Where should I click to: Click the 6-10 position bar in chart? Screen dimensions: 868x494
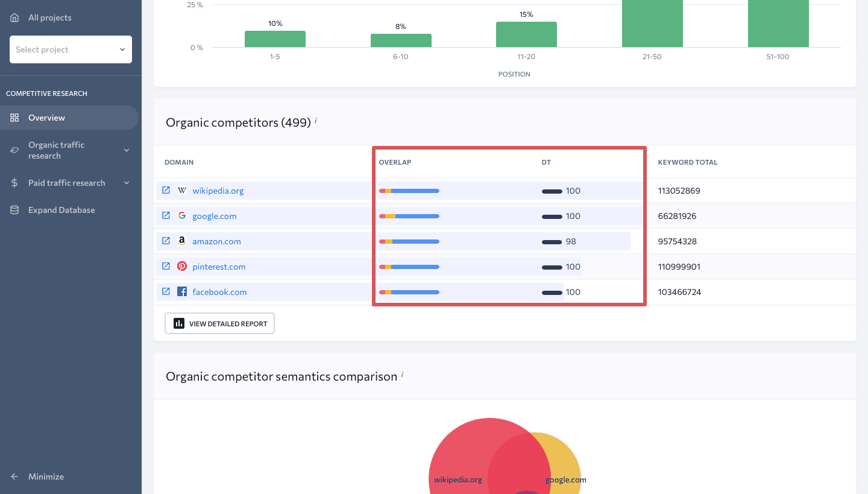(401, 40)
